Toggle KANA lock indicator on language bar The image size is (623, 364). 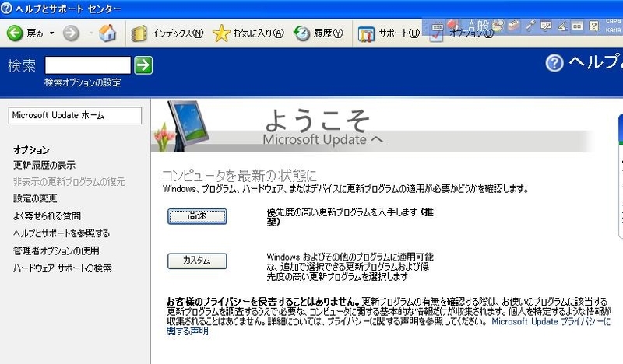(613, 30)
